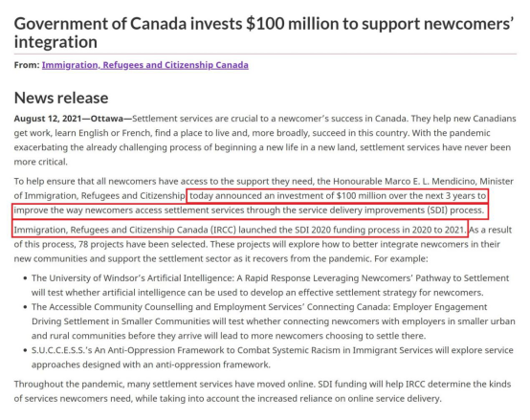Click the 'more critical.' line ending first paragraph
This screenshot has width=530, height=420.
(40, 162)
